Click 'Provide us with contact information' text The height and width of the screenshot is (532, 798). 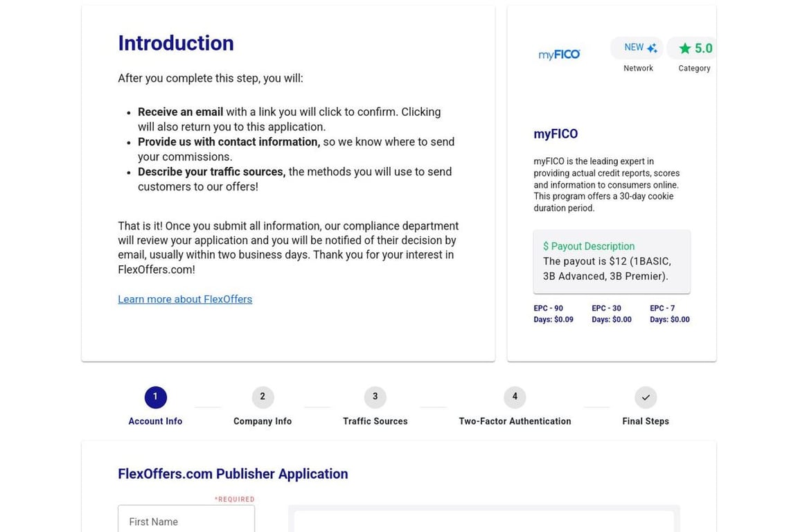[x=229, y=142]
